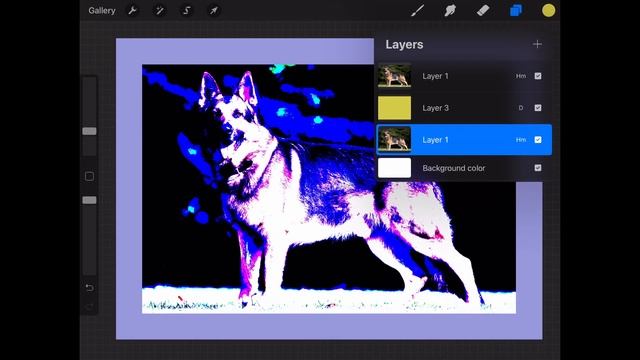Select the Eraser tool
Viewport: 640px width, 360px height.
coord(483,11)
